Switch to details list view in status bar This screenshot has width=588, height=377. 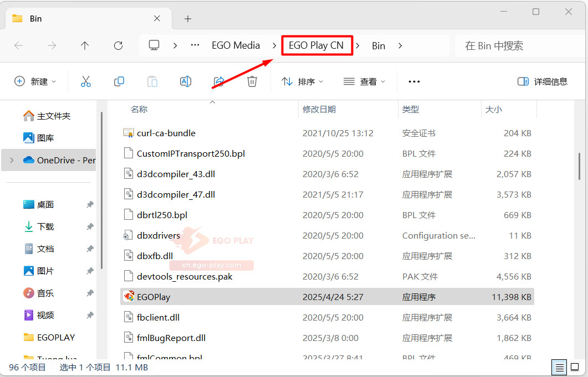[x=559, y=367]
